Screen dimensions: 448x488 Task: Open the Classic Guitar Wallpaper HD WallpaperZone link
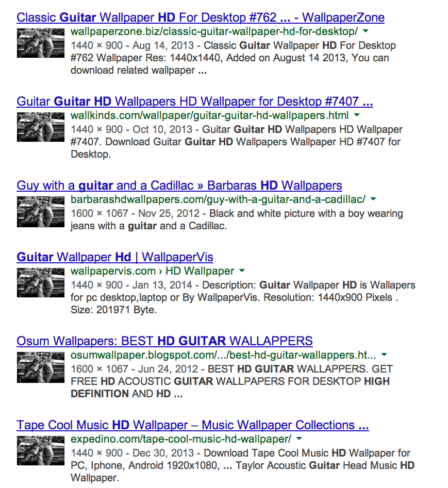[201, 18]
